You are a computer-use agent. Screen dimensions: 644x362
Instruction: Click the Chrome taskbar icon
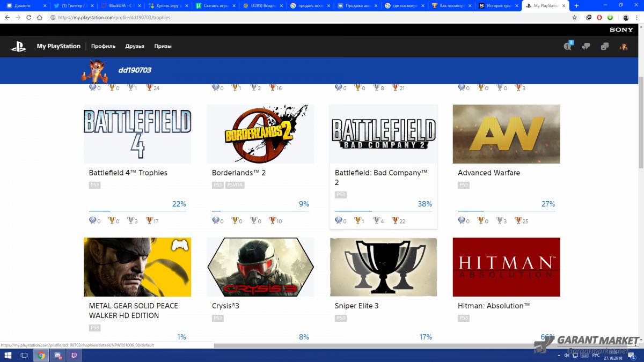(41, 355)
